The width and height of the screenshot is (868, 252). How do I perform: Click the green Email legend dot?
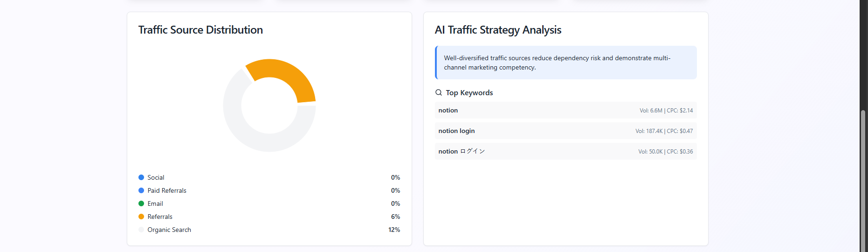(x=141, y=203)
